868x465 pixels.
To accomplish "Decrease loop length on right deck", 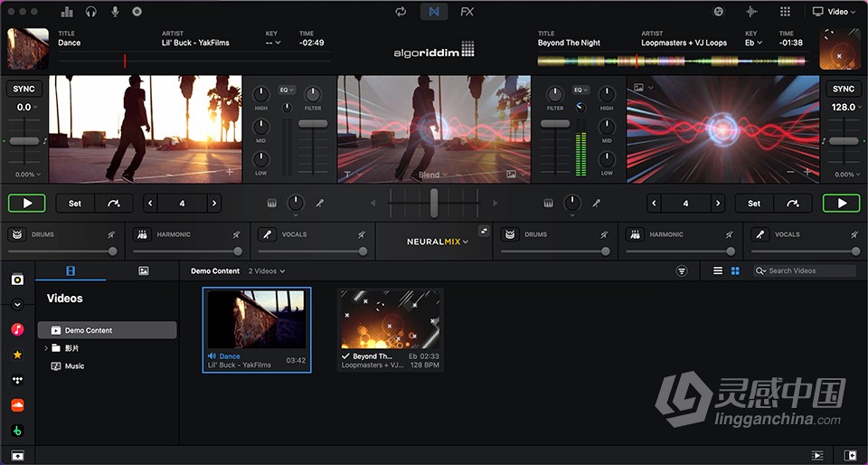I will point(655,204).
